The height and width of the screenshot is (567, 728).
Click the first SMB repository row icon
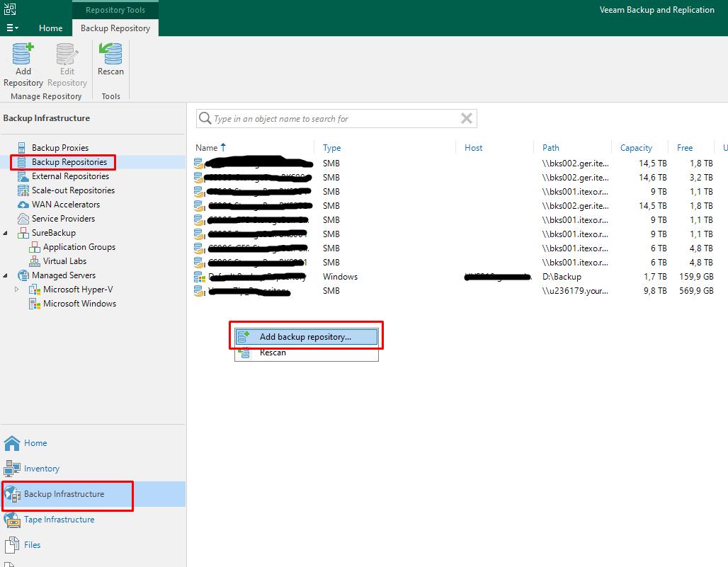point(199,164)
